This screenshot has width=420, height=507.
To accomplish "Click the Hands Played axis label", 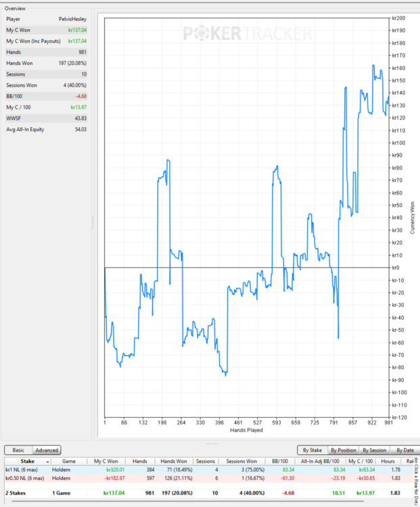I will pyautogui.click(x=246, y=430).
